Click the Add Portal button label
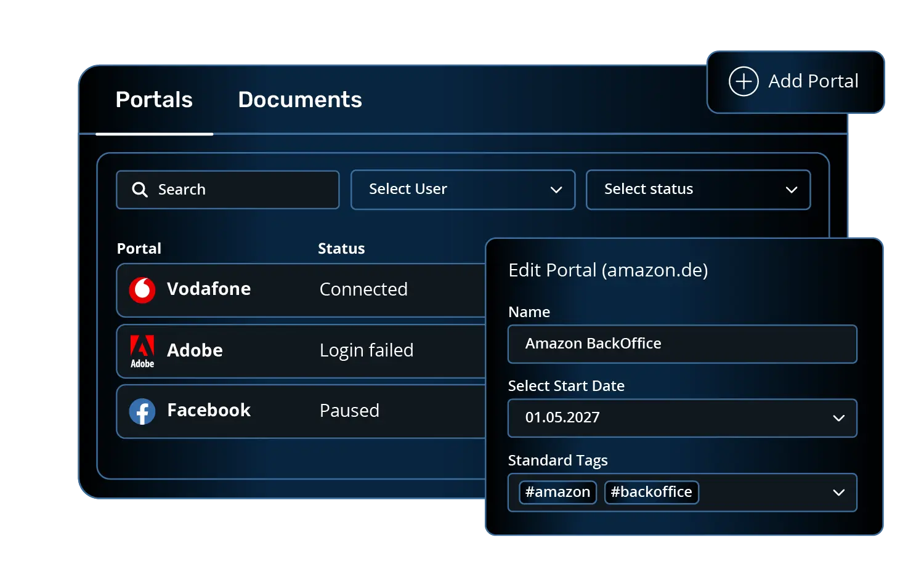Viewport: 924px width, 588px height. (813, 81)
